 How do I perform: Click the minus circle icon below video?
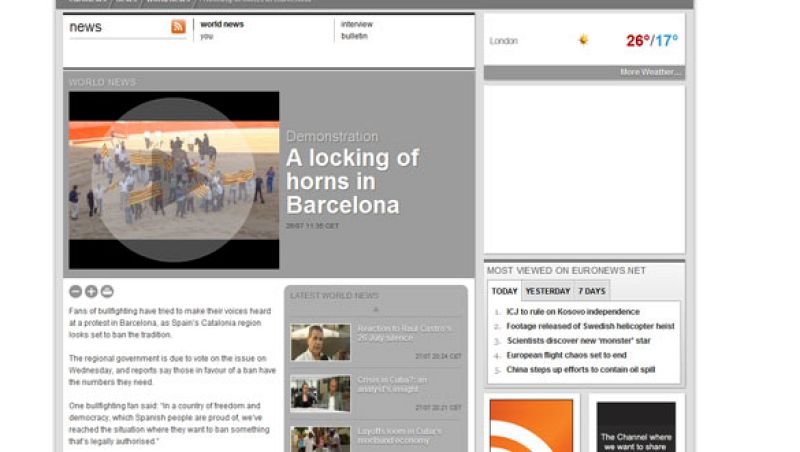click(76, 291)
